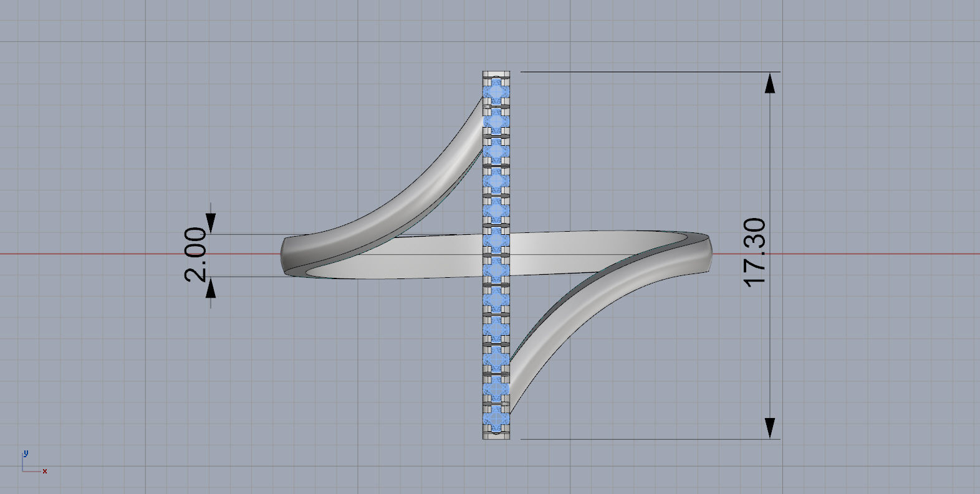Click the bottom arrowhead of 17.30 dimension
The height and width of the screenshot is (494, 980).
(x=771, y=428)
